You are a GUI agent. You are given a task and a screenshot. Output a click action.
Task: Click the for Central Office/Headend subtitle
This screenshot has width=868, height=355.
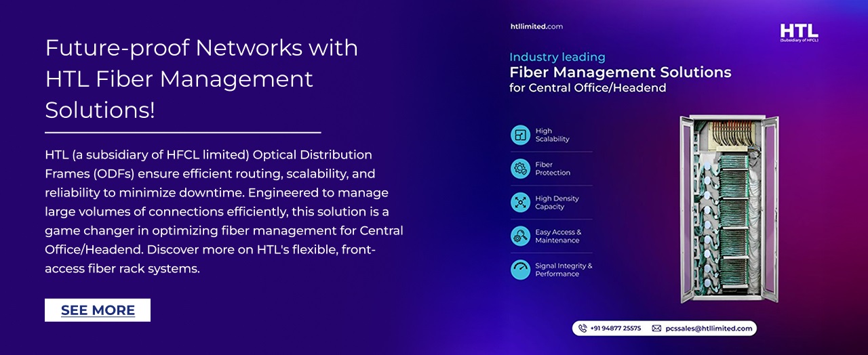[x=588, y=88]
